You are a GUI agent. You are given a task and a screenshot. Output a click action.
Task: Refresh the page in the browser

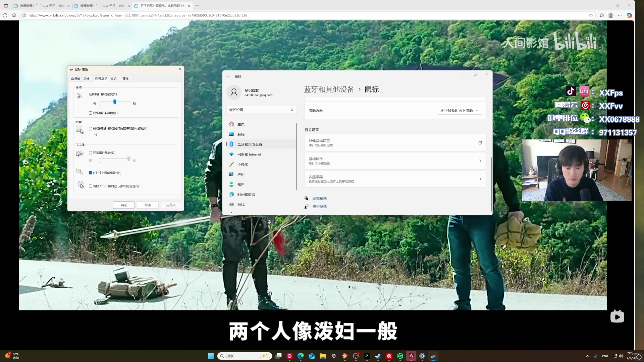point(5,15)
